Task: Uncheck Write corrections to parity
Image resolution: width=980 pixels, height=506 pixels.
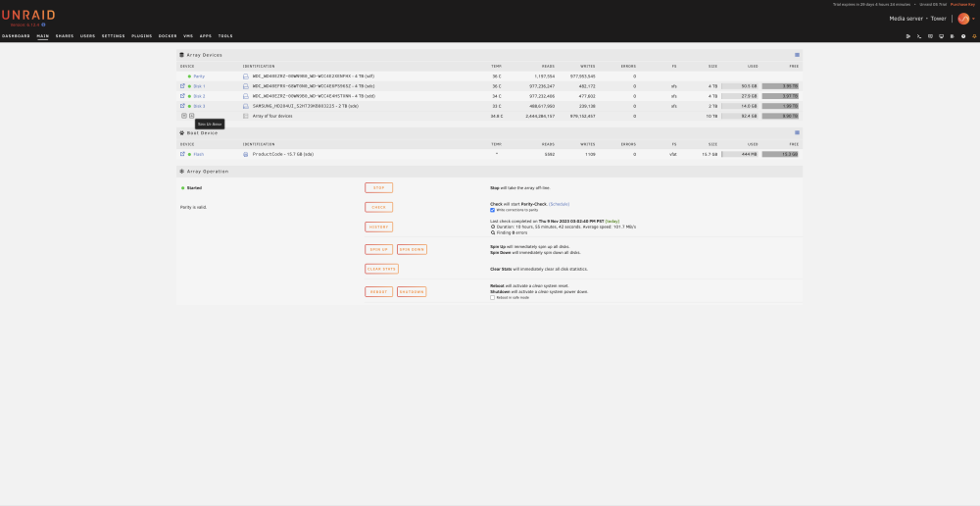Action: click(x=493, y=210)
